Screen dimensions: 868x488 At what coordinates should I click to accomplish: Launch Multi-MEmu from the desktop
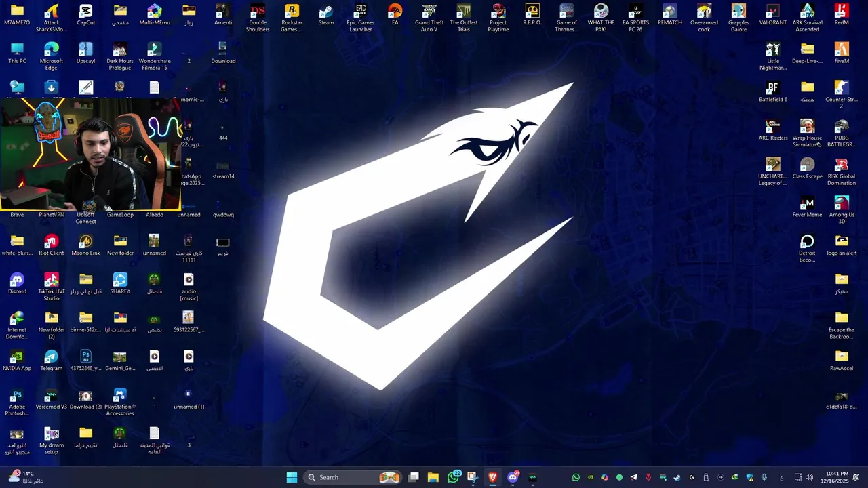(155, 15)
